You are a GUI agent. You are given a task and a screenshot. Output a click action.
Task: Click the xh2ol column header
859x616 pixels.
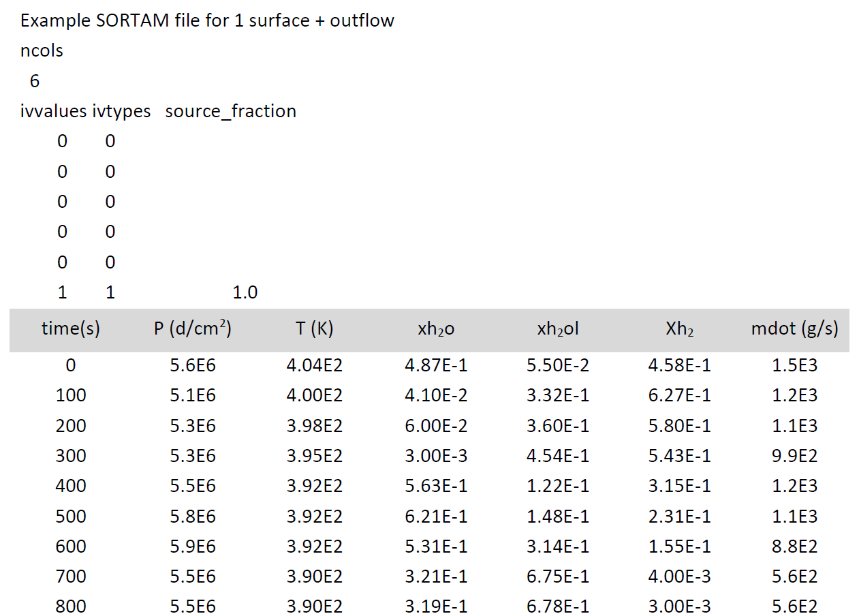(558, 330)
